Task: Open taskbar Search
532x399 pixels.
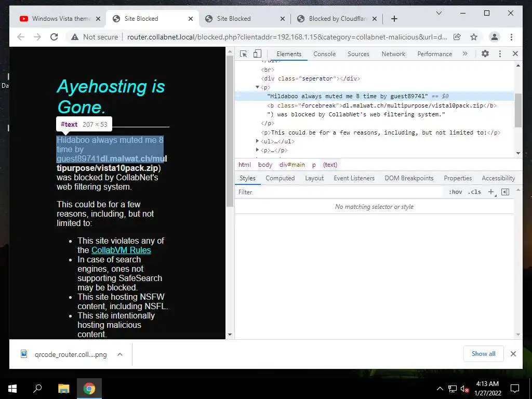Action: [x=37, y=389]
